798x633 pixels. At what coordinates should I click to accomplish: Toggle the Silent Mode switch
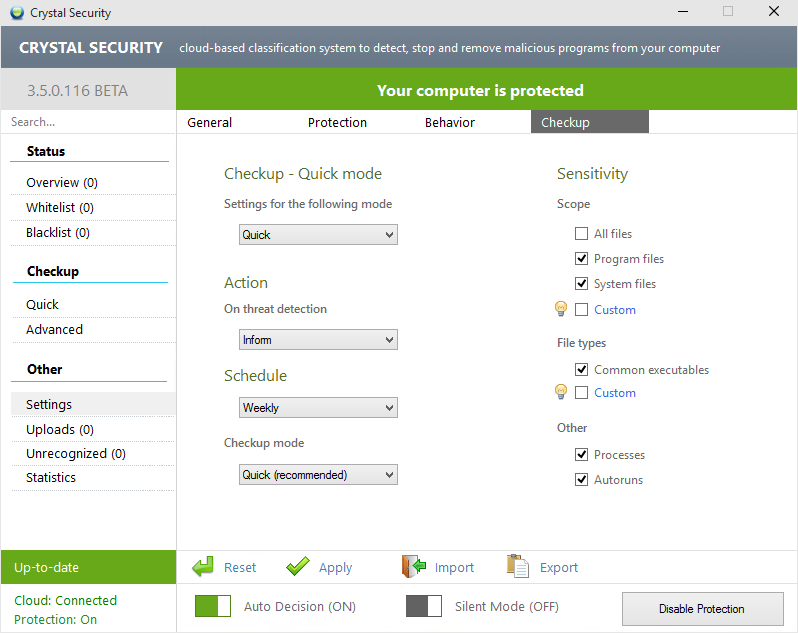click(424, 606)
